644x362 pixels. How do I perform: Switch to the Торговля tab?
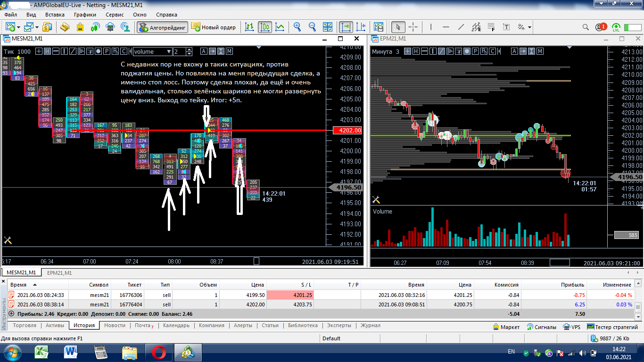coord(24,325)
